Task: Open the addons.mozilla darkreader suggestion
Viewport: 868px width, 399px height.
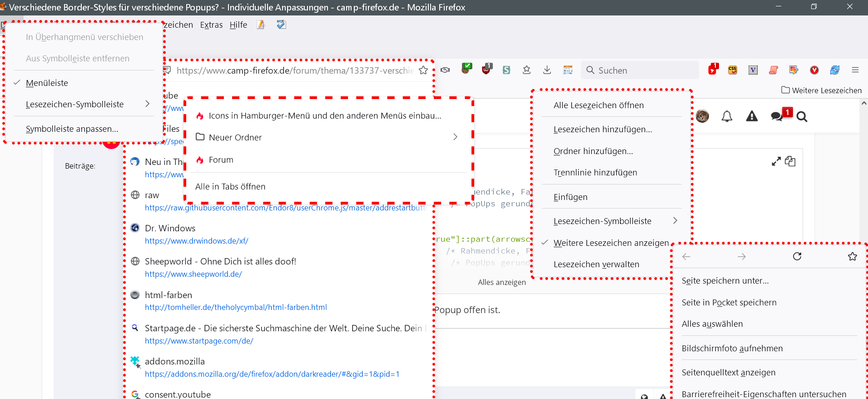Action: click(x=278, y=367)
